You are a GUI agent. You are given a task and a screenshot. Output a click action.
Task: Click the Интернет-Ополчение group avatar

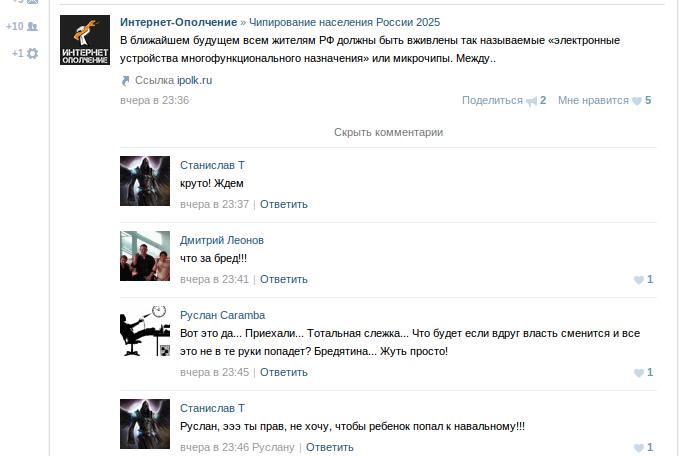pos(85,40)
